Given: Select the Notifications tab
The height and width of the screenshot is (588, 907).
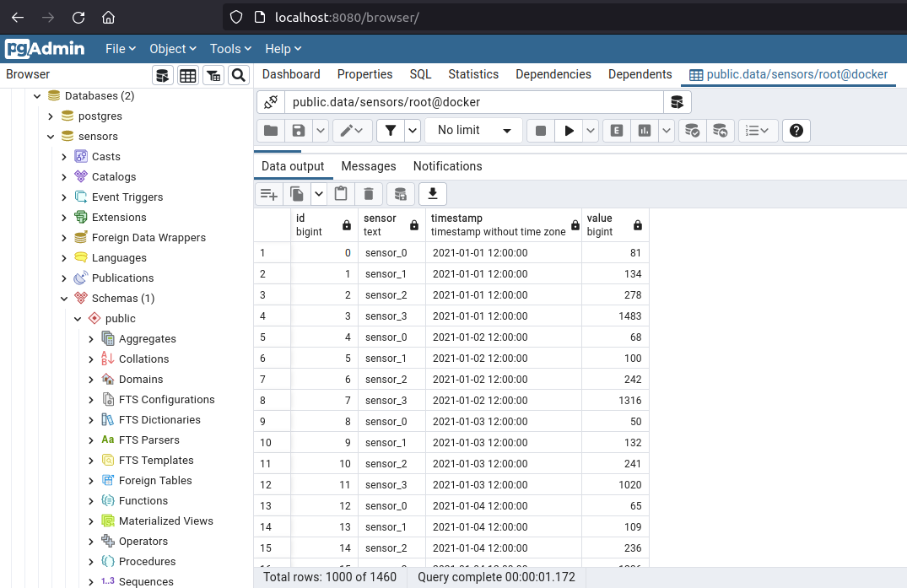Looking at the screenshot, I should pos(448,166).
